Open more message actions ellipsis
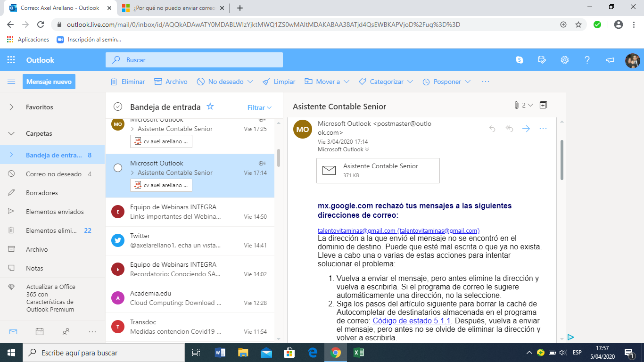This screenshot has height=362, width=644. [x=543, y=129]
